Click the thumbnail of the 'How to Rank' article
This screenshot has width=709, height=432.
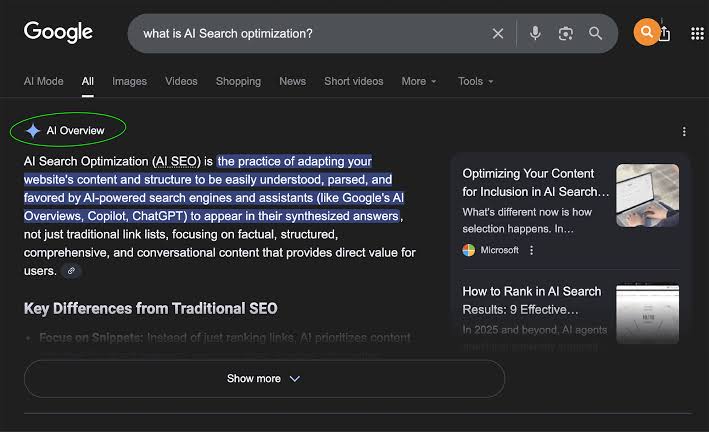[647, 313]
